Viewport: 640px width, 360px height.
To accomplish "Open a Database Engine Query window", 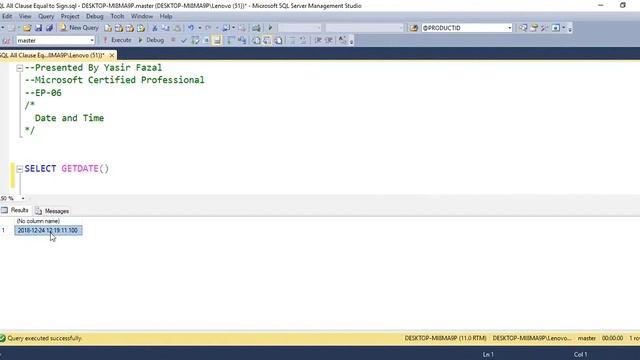I will 108,28.
